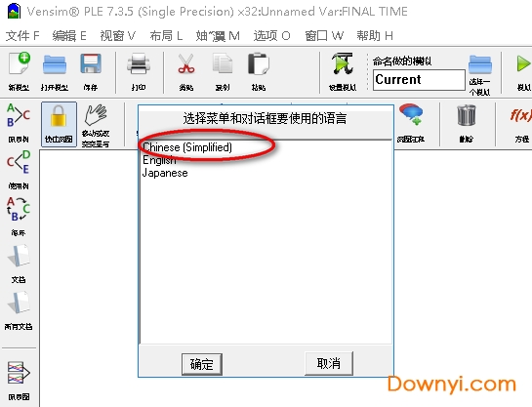
Task: Open the Document All tool icon
Action: click(x=19, y=303)
